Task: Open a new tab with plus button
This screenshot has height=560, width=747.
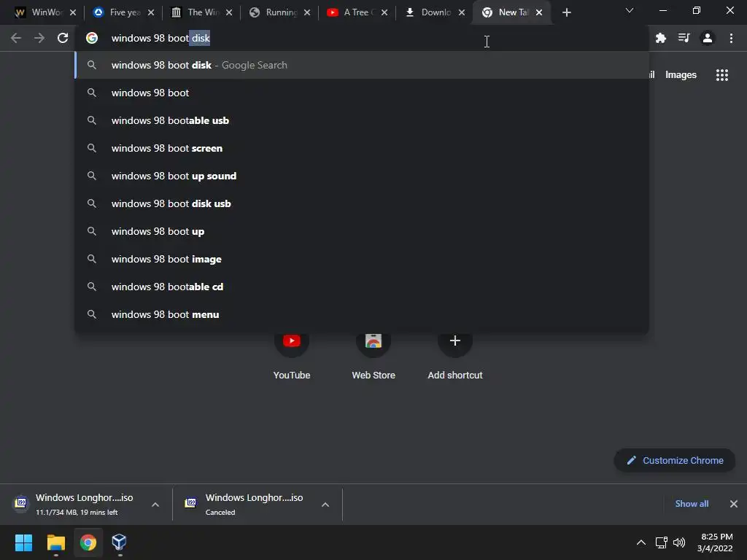Action: coord(566,12)
